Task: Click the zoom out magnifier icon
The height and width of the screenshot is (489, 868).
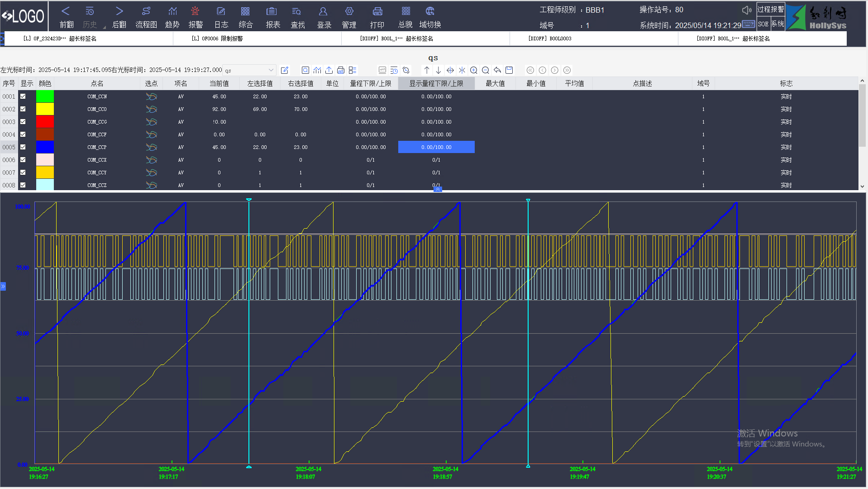Action: pyautogui.click(x=486, y=70)
